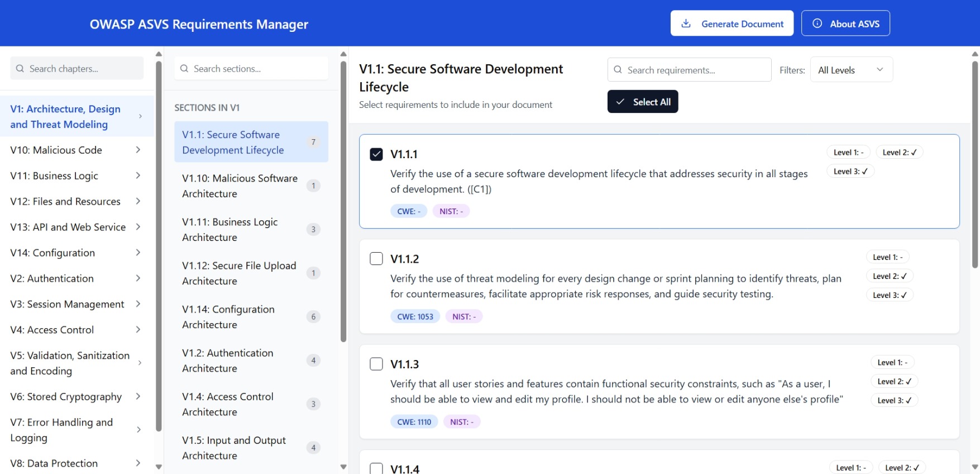
Task: Tick the V1.1.3 requirement checkbox
Action: click(x=376, y=364)
